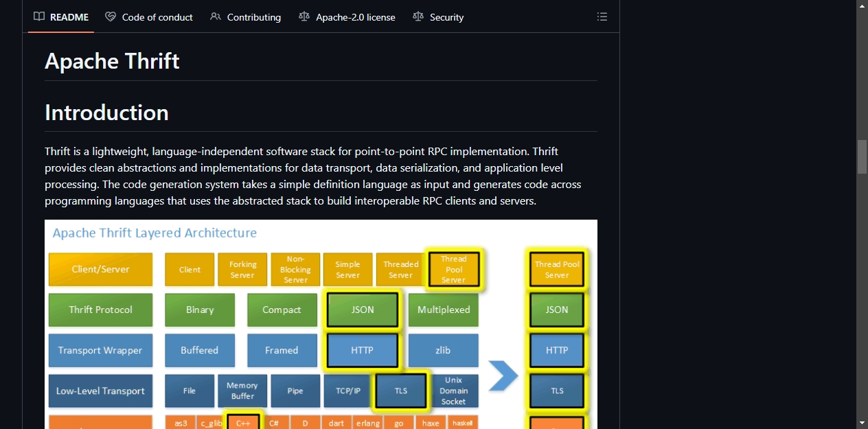
Task: Click the page vertical scrollbar thumb
Action: [862, 156]
